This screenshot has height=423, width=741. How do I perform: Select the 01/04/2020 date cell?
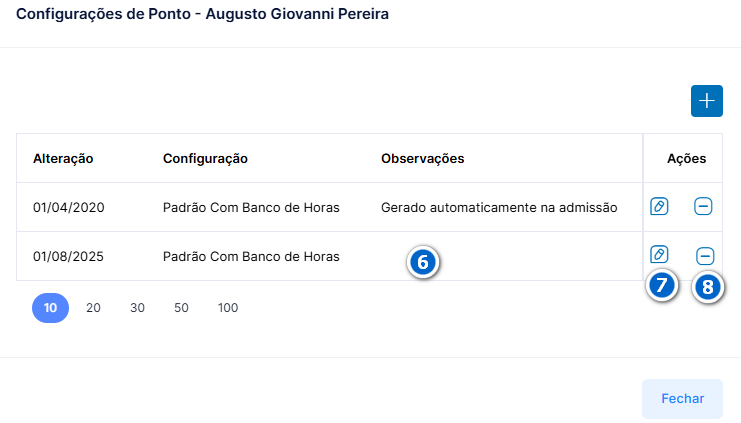(69, 207)
